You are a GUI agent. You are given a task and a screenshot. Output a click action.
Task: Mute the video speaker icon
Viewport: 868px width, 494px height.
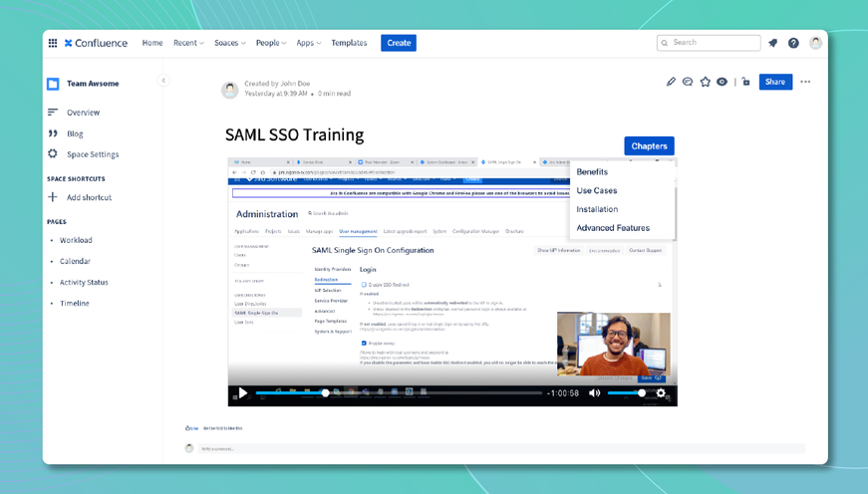click(x=595, y=392)
